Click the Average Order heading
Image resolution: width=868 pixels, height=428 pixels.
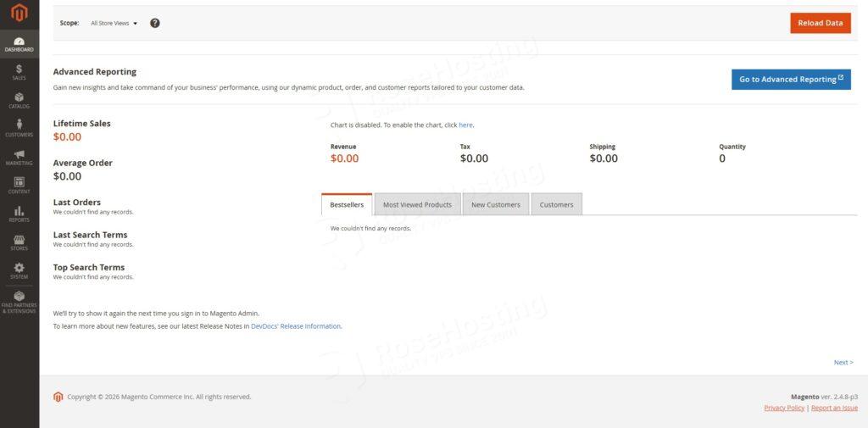(83, 163)
